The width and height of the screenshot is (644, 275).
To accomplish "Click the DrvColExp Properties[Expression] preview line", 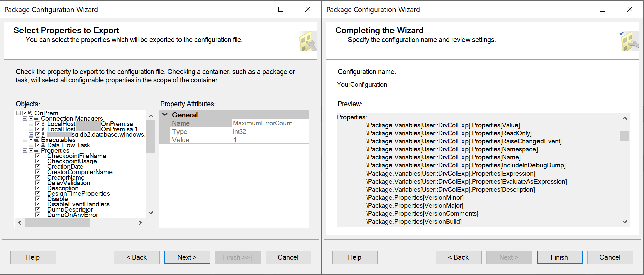I will point(451,174).
